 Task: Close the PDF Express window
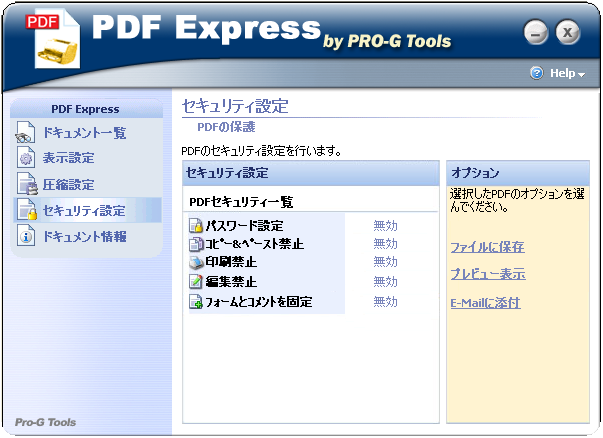(x=568, y=32)
